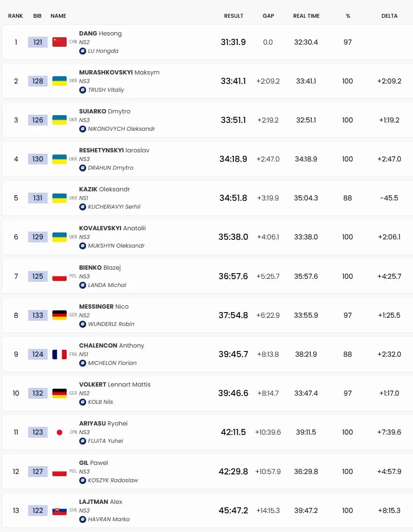Select the RANK column header

(16, 16)
